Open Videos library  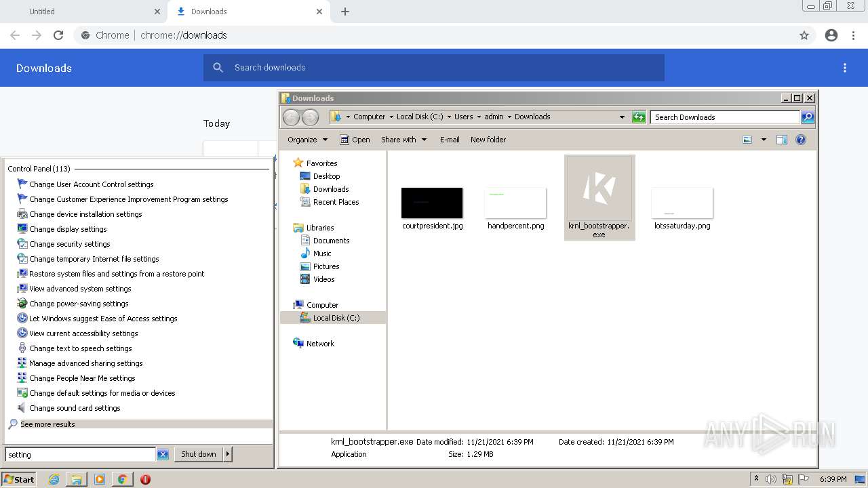pyautogui.click(x=323, y=279)
